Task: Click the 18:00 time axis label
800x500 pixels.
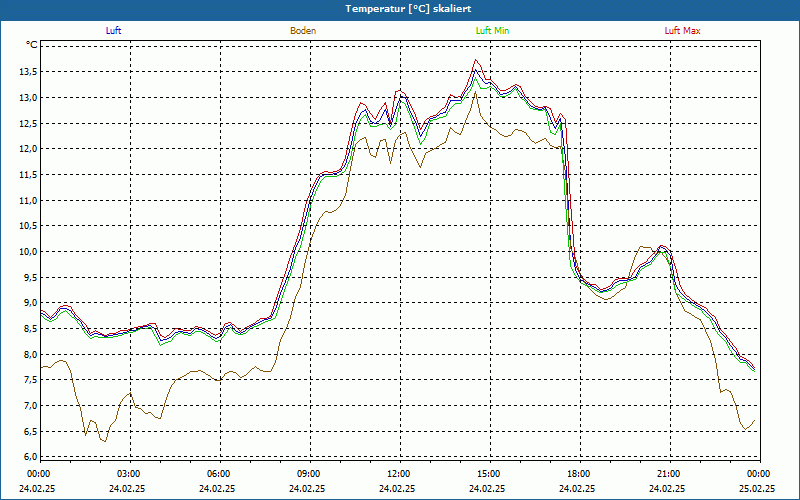Action: pos(580,474)
